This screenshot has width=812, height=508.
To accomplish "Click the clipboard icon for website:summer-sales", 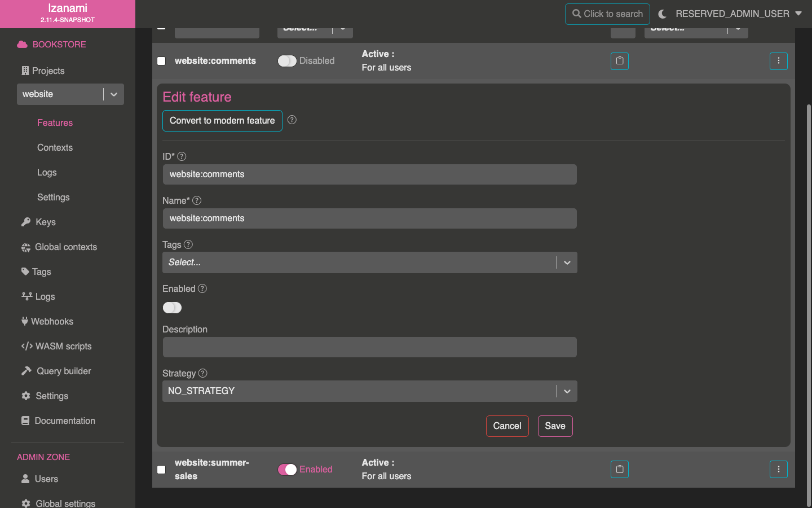I will 619,469.
